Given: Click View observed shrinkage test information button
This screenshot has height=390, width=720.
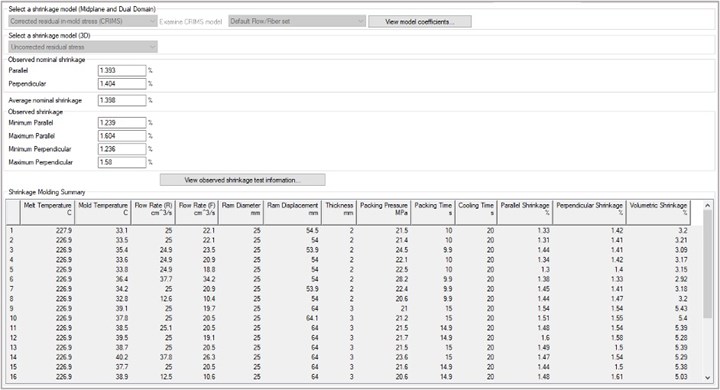Looking at the screenshot, I should point(242,180).
